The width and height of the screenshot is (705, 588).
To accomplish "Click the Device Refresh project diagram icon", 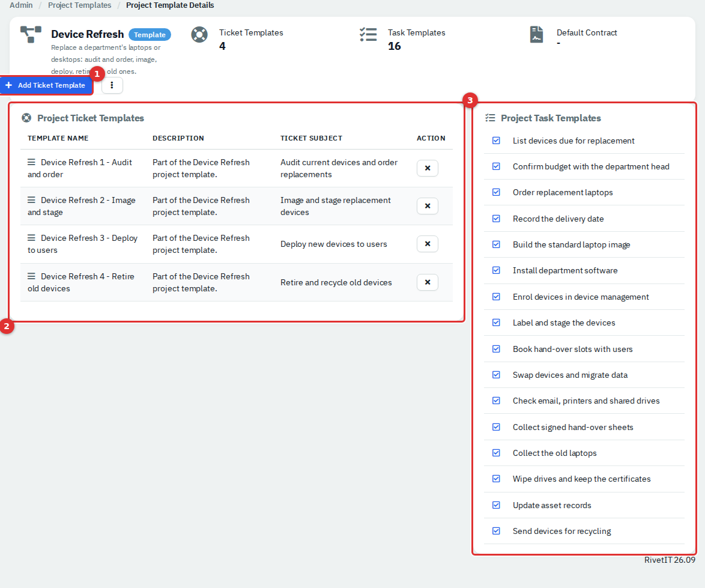I will pos(31,35).
